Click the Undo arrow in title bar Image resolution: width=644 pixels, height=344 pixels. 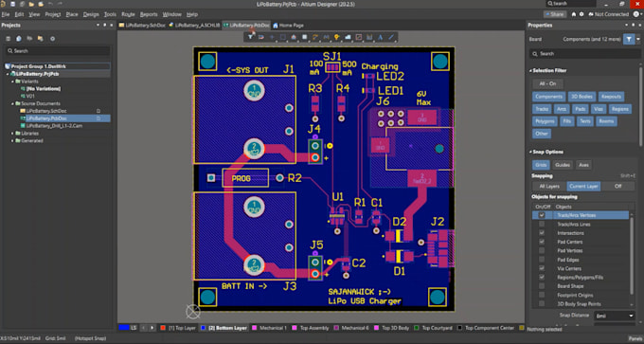(50, 4)
